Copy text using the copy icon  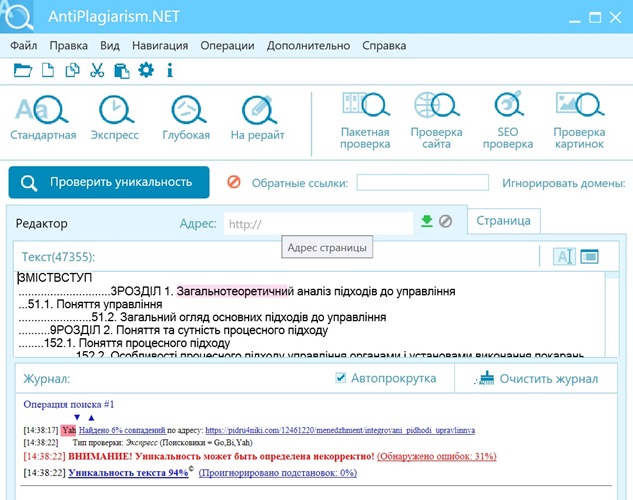click(x=73, y=70)
